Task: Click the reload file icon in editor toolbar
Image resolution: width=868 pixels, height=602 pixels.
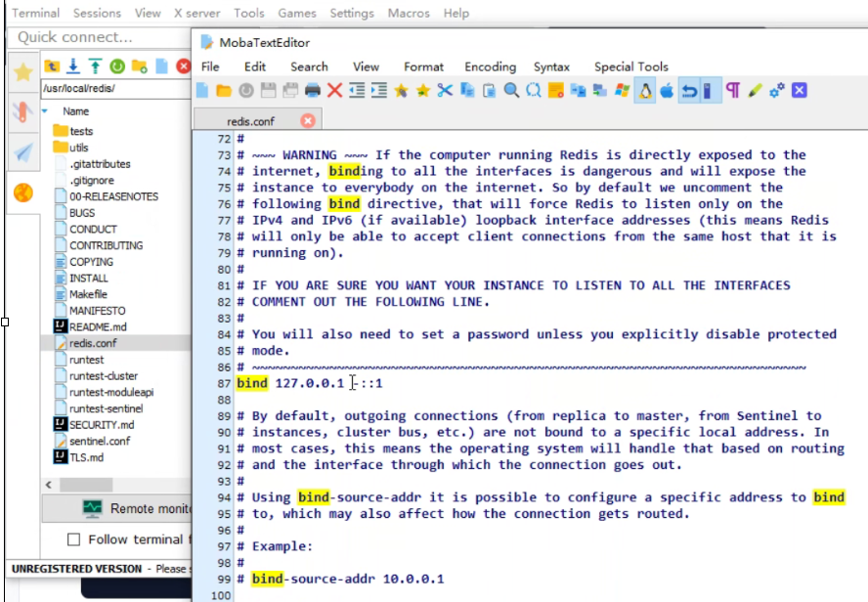Action: (245, 90)
